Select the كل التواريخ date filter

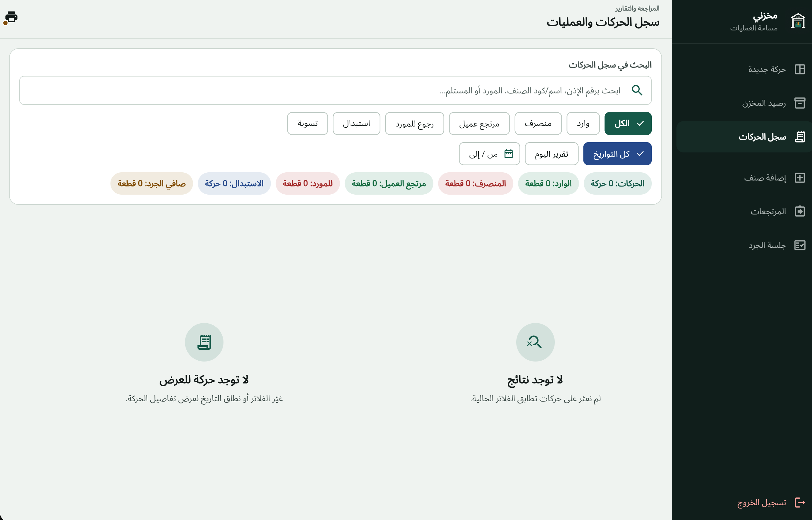pos(617,154)
